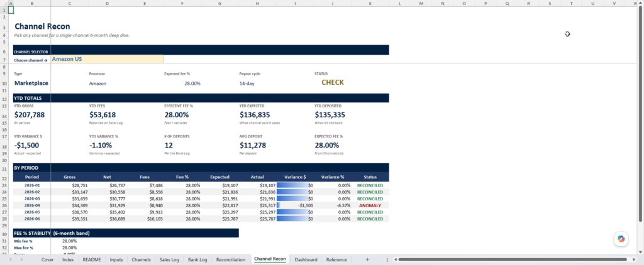This screenshot has width=644, height=265.
Task: Click the select-all corner triangle
Action: click(x=4, y=3)
